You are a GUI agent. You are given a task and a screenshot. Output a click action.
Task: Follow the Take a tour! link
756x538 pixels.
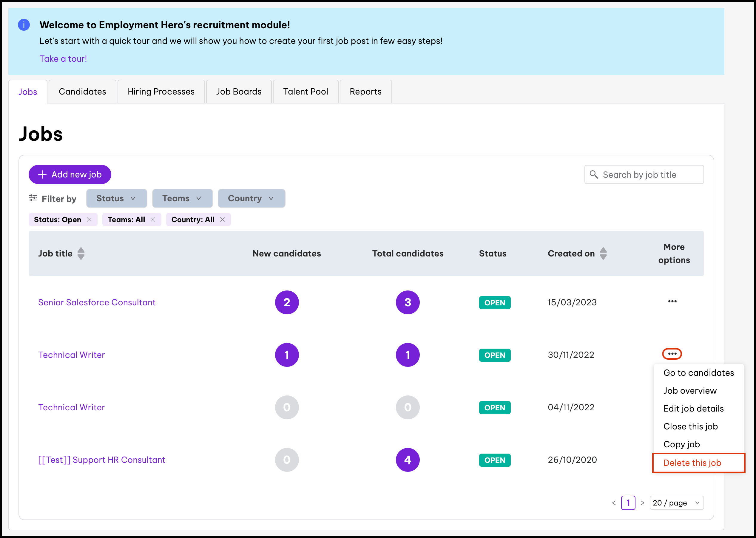63,59
